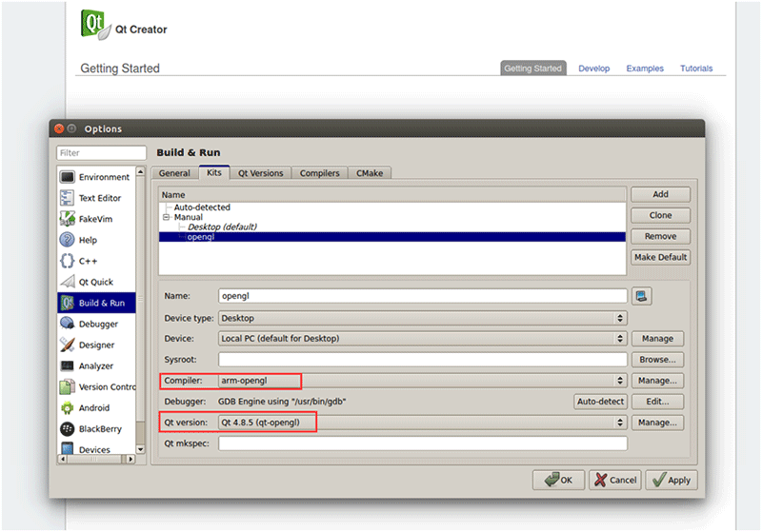762x532 pixels.
Task: Select Version Control category icon
Action: point(67,386)
